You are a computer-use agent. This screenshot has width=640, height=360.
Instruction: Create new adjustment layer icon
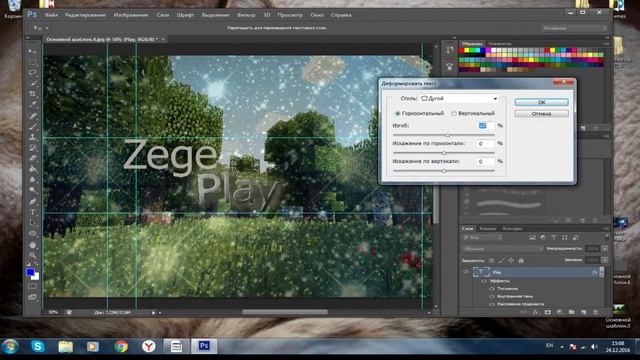[560, 312]
